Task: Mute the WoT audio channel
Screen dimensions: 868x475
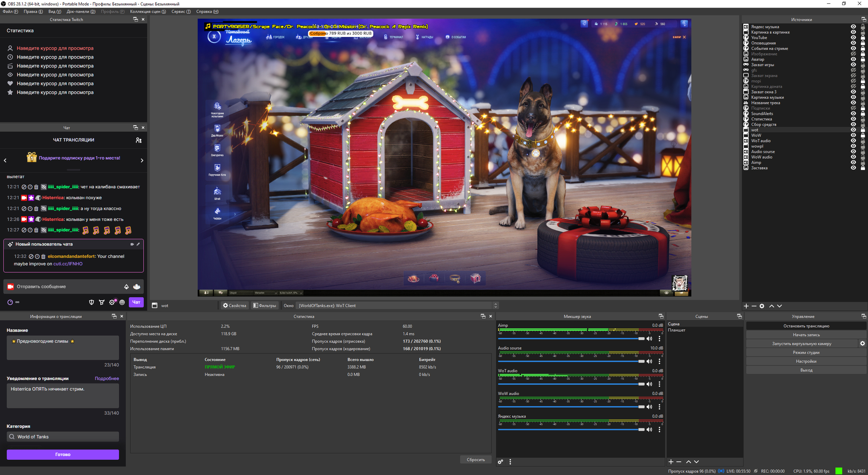Action: click(649, 384)
